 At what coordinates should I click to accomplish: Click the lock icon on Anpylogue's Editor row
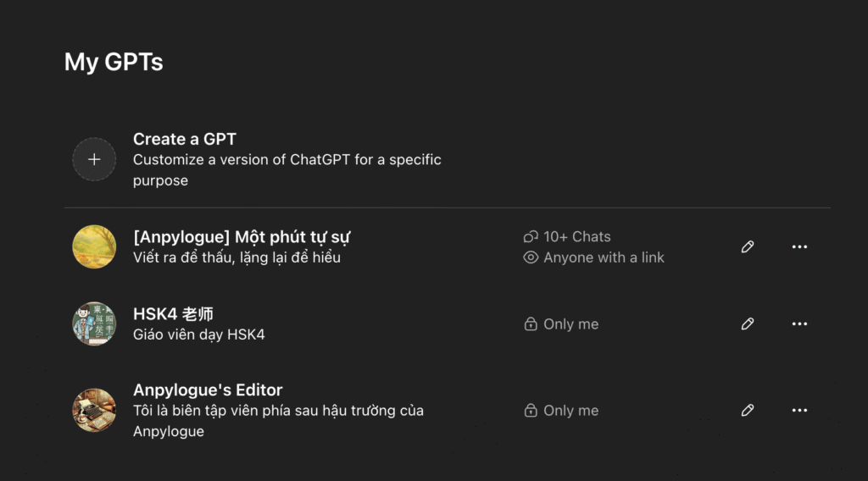coord(531,410)
